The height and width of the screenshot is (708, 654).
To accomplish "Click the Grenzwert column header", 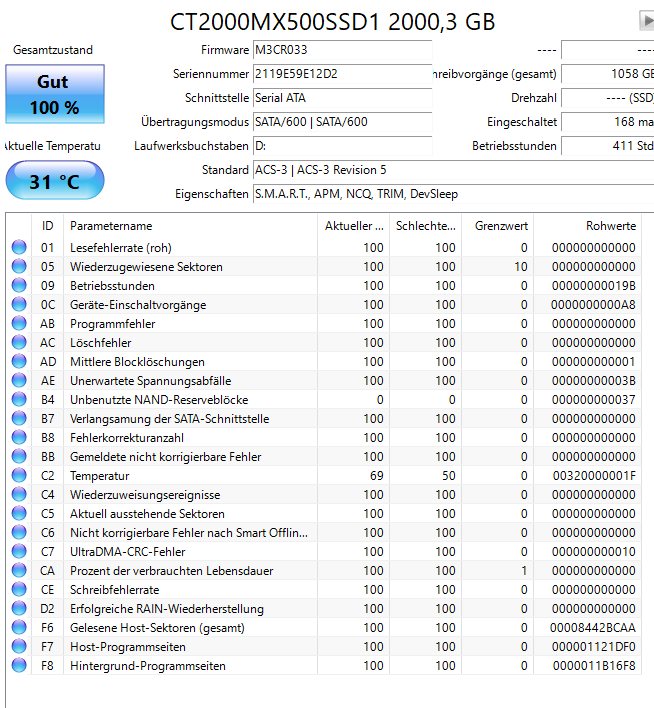I will point(498,226).
